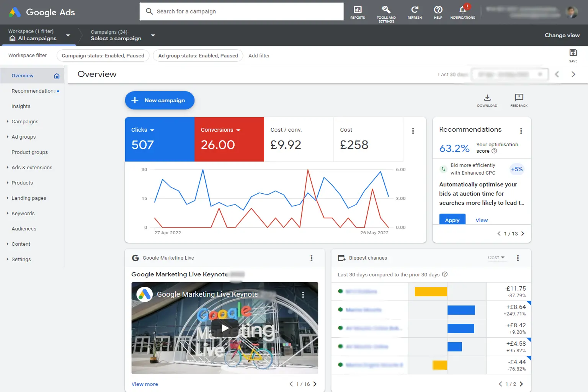Click New campaign button

click(160, 100)
